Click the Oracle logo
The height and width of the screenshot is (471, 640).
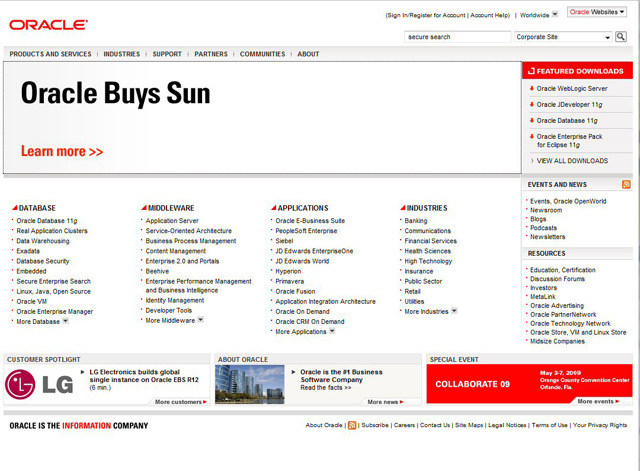click(x=48, y=25)
